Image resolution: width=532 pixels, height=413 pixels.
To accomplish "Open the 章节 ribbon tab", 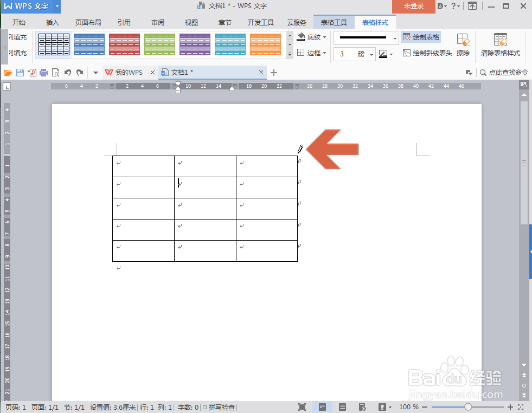I will click(x=225, y=22).
